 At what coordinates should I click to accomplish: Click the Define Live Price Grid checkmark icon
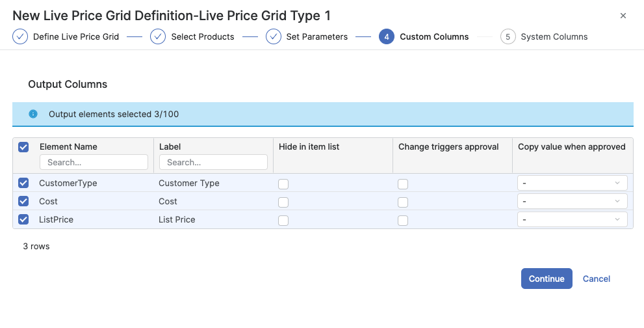20,36
